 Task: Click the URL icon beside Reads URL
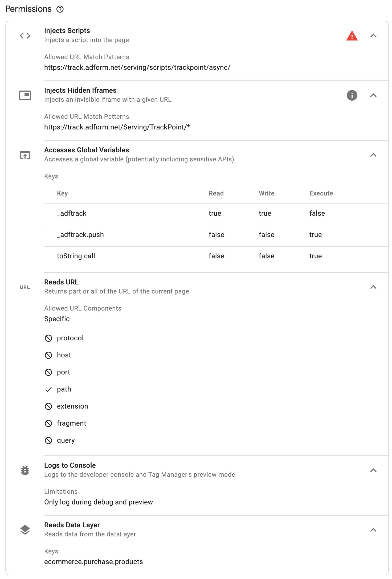(25, 287)
